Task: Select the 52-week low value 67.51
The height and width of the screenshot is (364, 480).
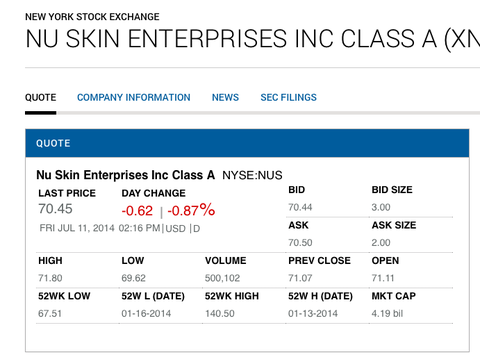Action: (x=50, y=314)
